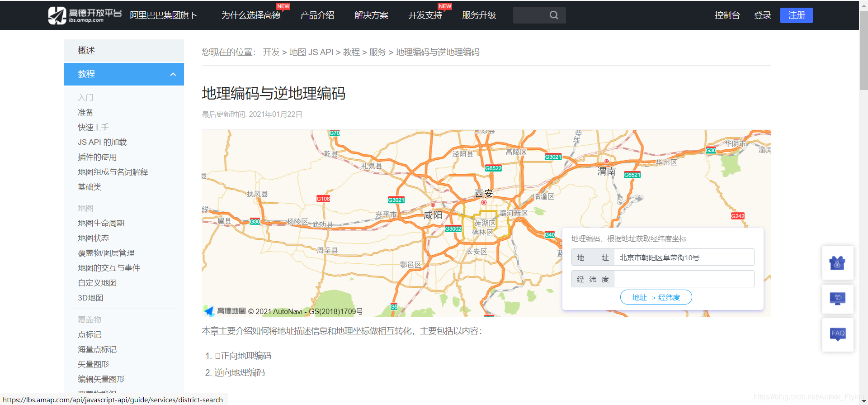
Task: Click 咸阳 label on map
Action: [x=433, y=215]
